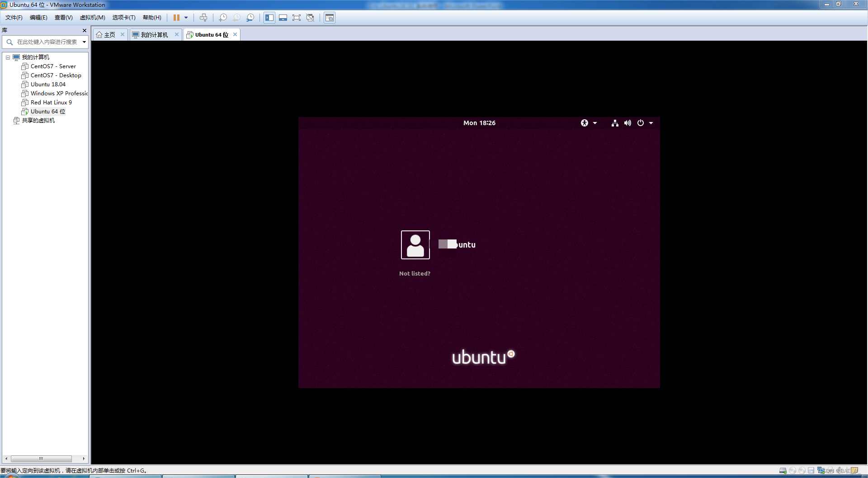Open the 编辑(E) menu
This screenshot has height=478, width=868.
tap(38, 18)
